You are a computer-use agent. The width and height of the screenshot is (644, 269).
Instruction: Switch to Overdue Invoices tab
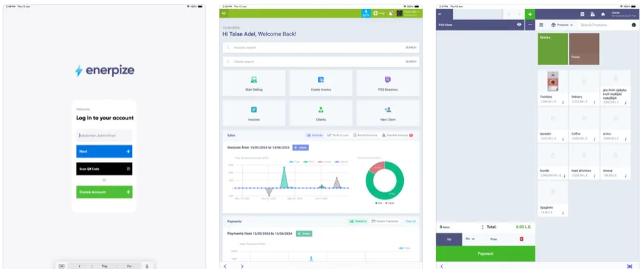[x=397, y=135]
